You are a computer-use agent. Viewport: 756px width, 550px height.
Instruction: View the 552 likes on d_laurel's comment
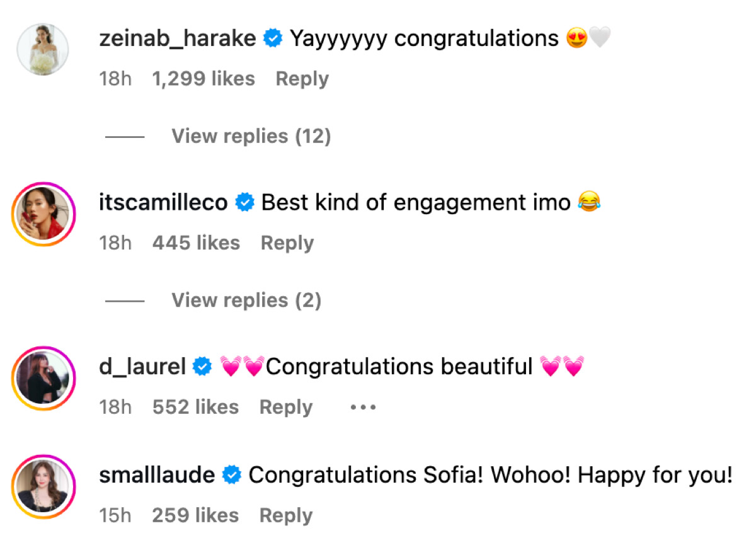coord(195,408)
